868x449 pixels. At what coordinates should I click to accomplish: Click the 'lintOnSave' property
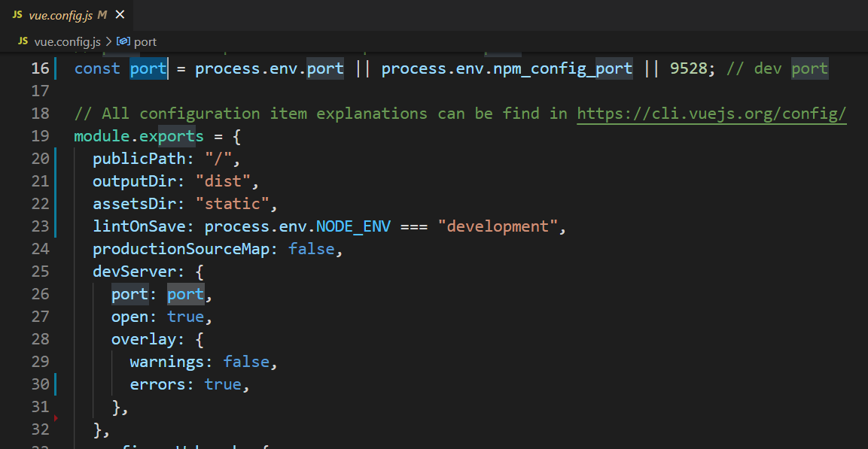coord(139,226)
